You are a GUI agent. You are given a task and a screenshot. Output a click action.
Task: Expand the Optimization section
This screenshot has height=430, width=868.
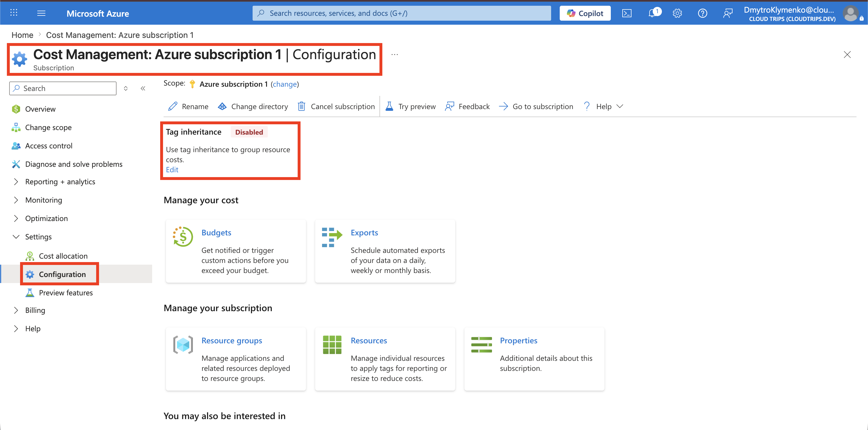click(46, 218)
